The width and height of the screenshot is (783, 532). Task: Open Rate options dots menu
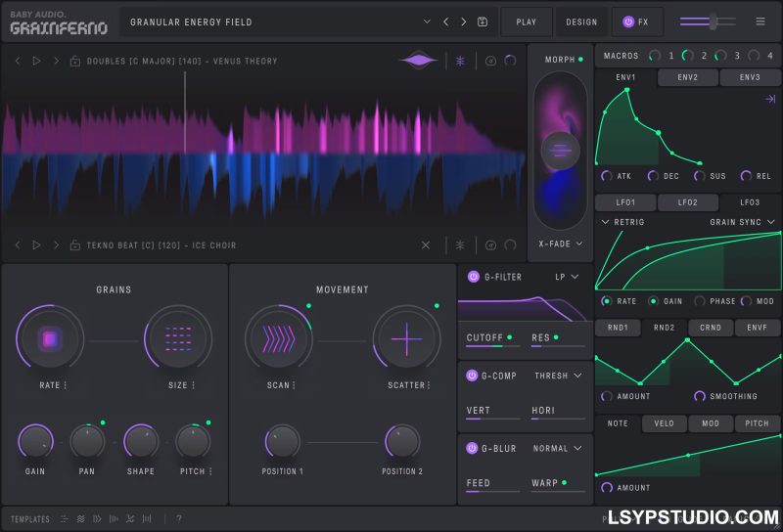(x=66, y=385)
